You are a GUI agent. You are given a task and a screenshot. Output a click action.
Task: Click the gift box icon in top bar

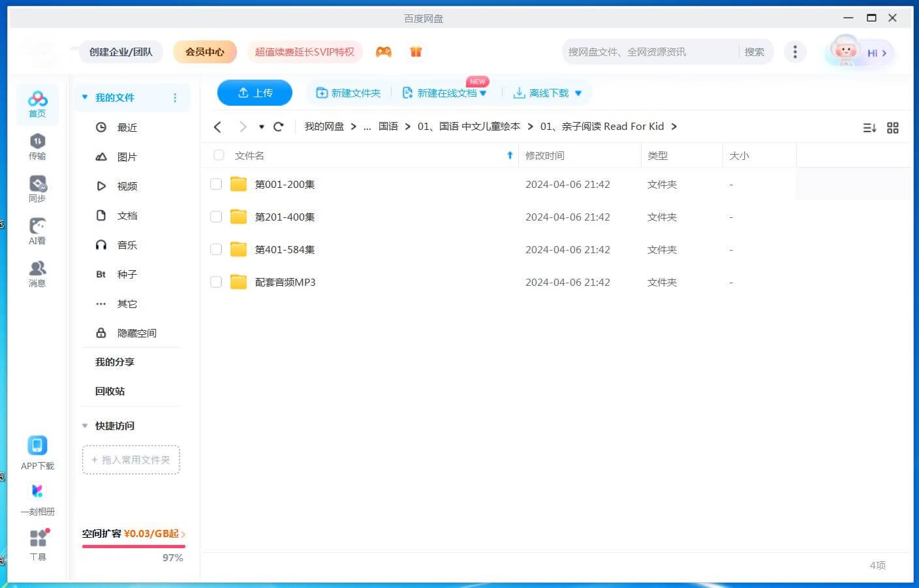click(416, 52)
